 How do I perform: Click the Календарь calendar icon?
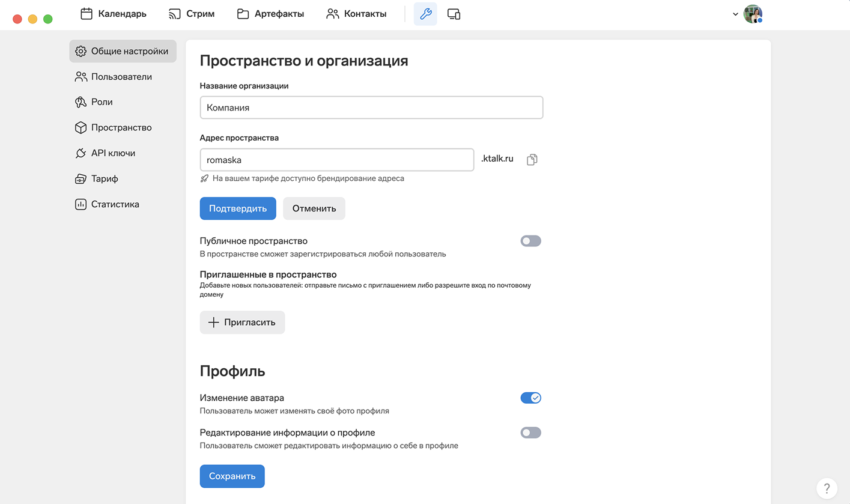click(x=87, y=14)
